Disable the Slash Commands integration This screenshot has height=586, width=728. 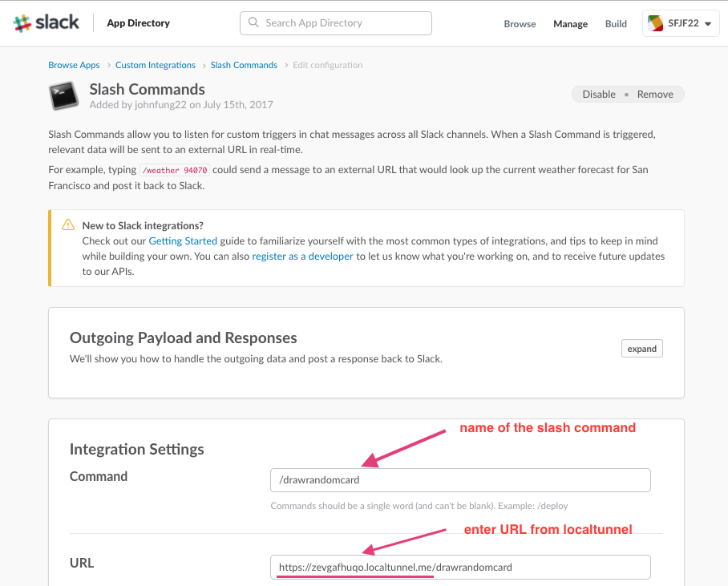[x=599, y=95]
